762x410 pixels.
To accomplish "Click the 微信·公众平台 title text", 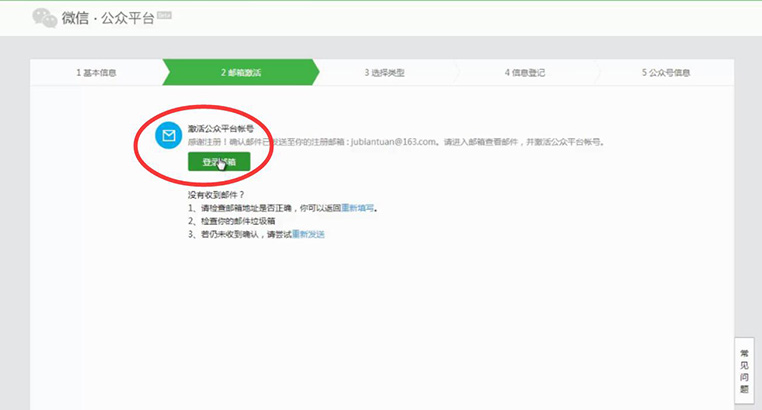I will (108, 18).
